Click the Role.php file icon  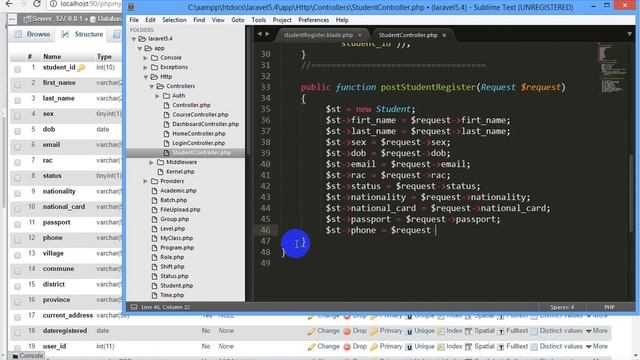point(154,257)
